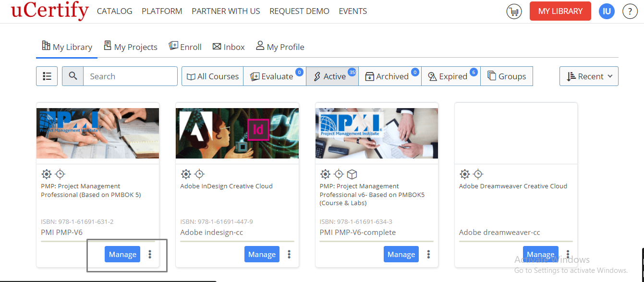Open PARTNER WITH US menu item
Image resolution: width=644 pixels, height=282 pixels.
coord(226,11)
